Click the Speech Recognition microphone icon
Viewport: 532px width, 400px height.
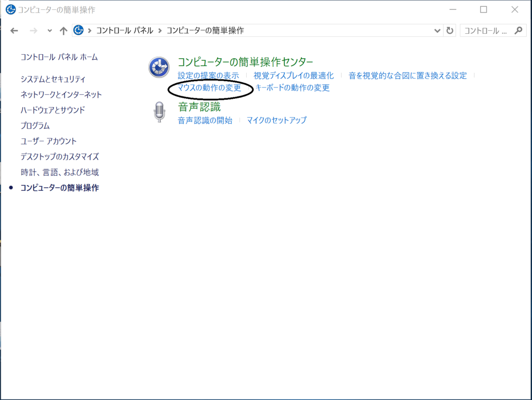click(159, 111)
